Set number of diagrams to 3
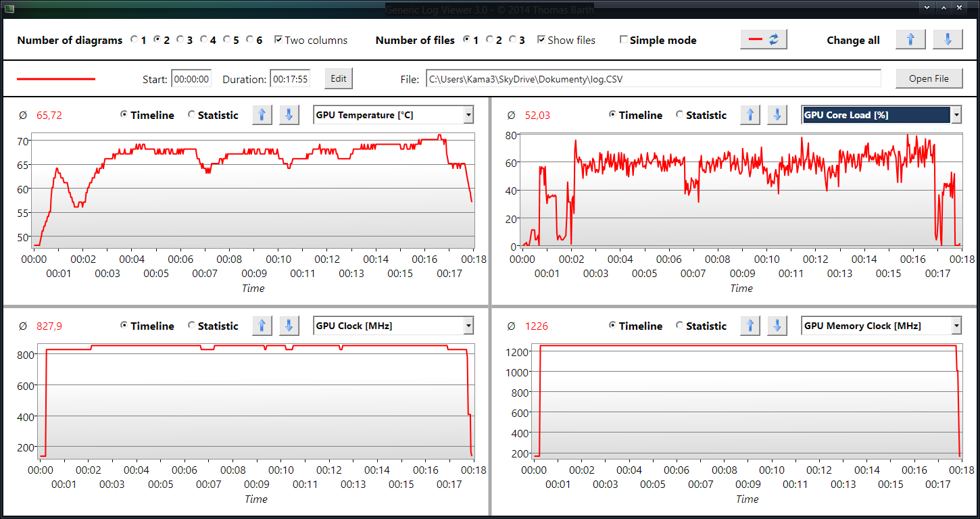This screenshot has width=980, height=519. [x=180, y=40]
